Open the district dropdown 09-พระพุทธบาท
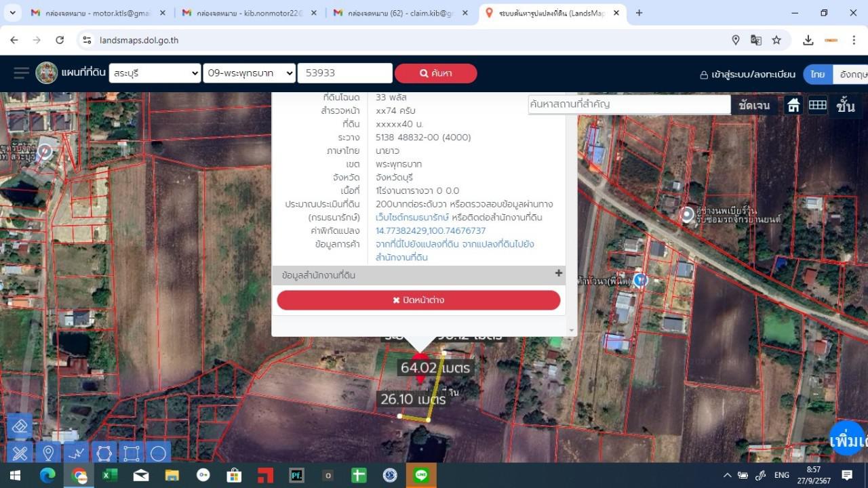The image size is (868, 488). 249,73
